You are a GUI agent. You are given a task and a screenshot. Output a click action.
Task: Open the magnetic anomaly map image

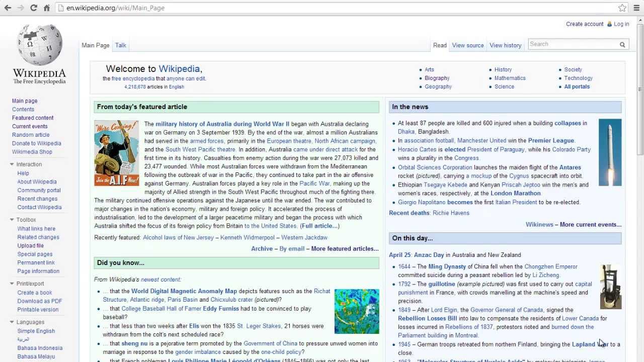[357, 311]
